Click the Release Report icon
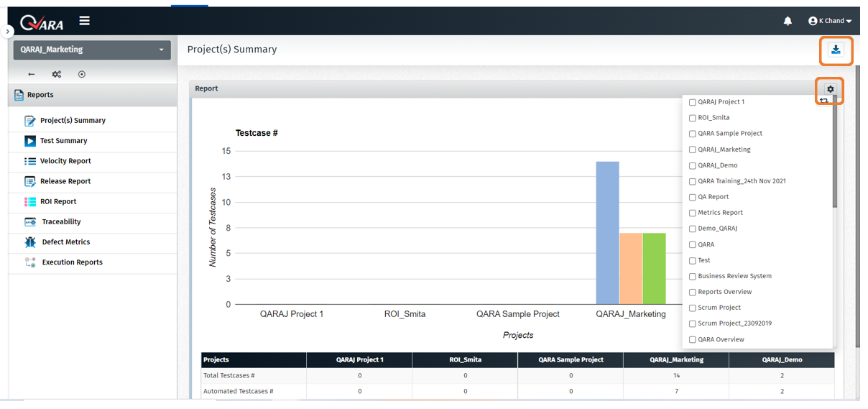This screenshot has width=868, height=409. (x=29, y=181)
